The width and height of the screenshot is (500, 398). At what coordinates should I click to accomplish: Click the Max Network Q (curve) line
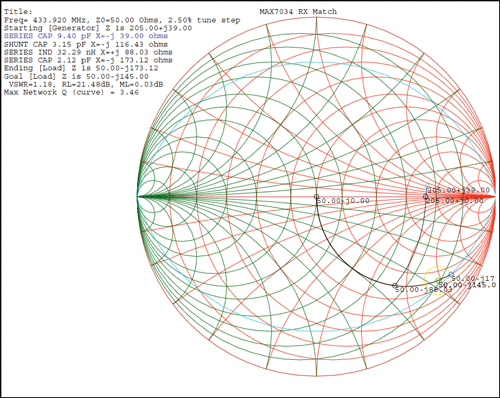[x=71, y=92]
